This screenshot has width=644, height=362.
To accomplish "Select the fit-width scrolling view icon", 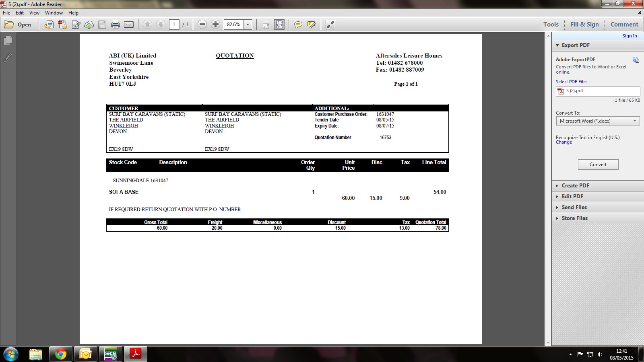I will click(266, 25).
